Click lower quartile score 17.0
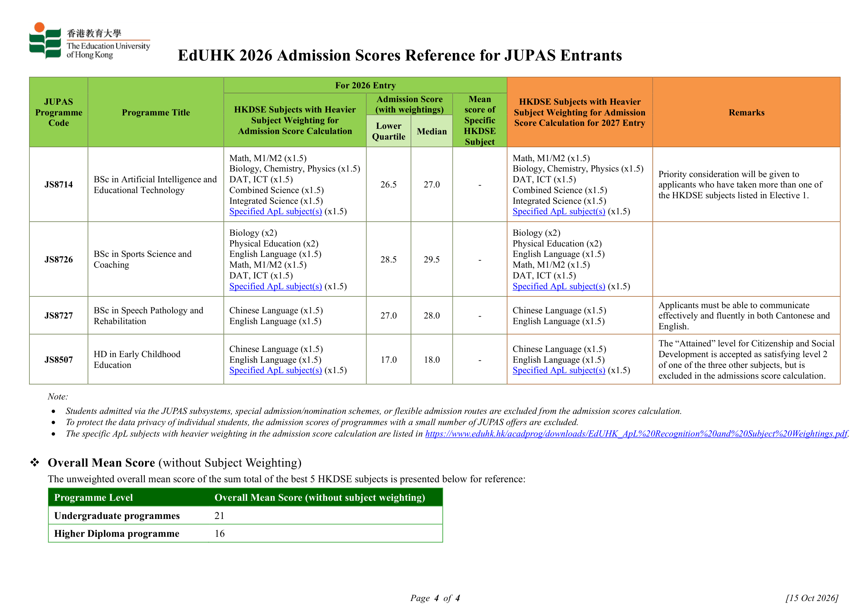868x614 pixels. (389, 360)
